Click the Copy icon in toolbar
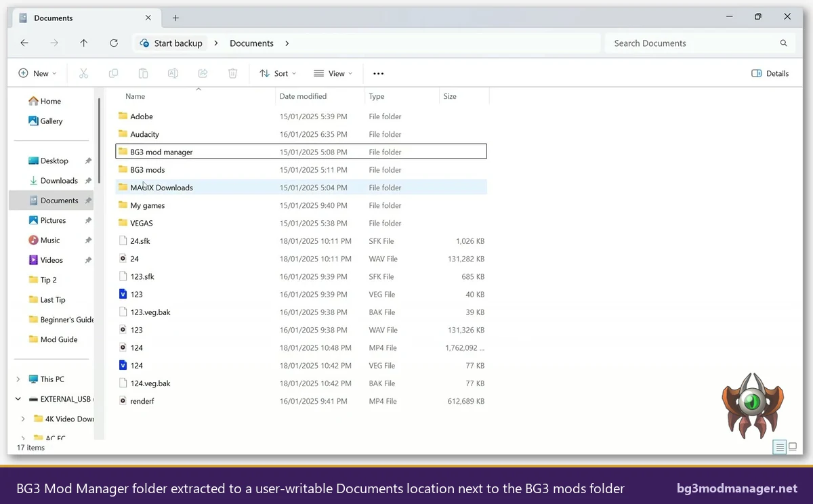 coord(114,73)
